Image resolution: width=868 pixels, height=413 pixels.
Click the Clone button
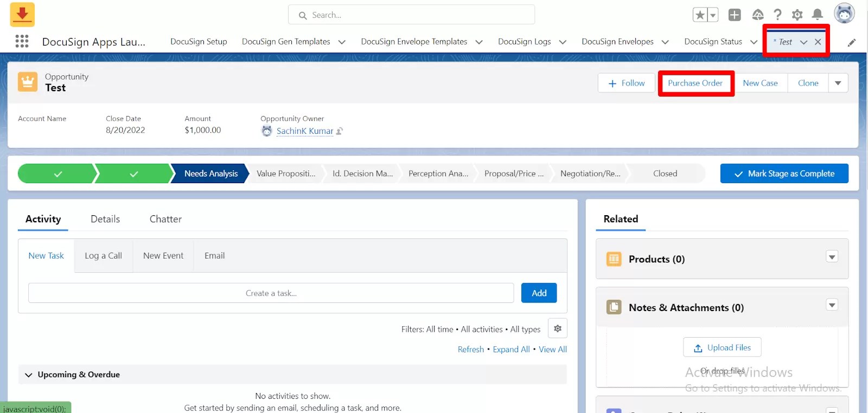[x=808, y=83]
